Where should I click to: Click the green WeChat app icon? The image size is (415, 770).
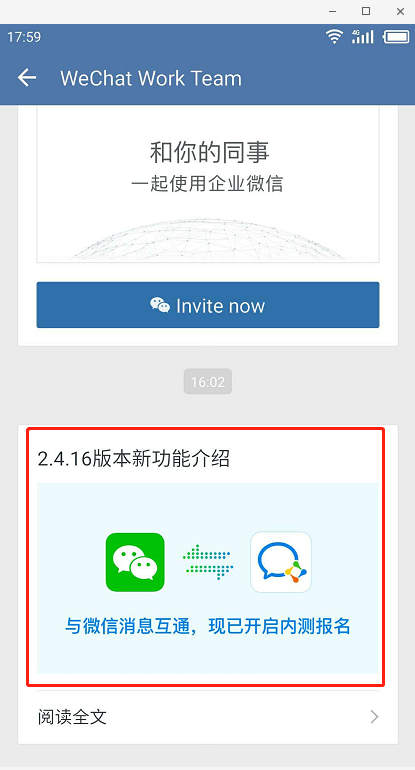point(135,562)
